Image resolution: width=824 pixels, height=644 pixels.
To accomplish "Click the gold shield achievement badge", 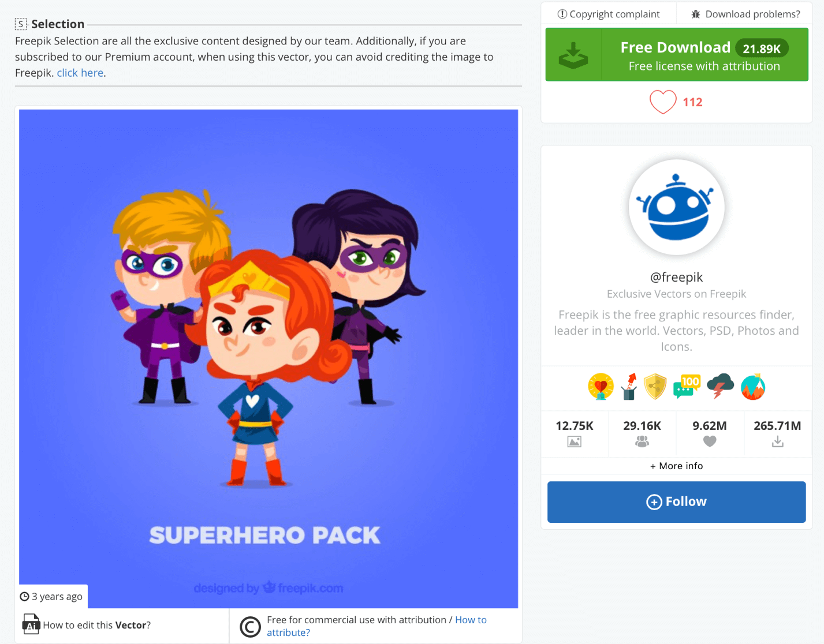I will tap(655, 387).
